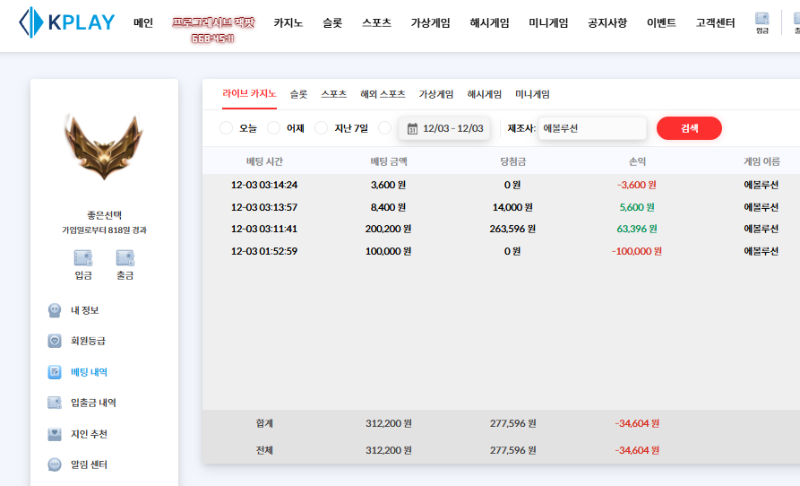800x486 pixels.
Task: Click the 알림 센터 chat icon
Action: (x=55, y=465)
